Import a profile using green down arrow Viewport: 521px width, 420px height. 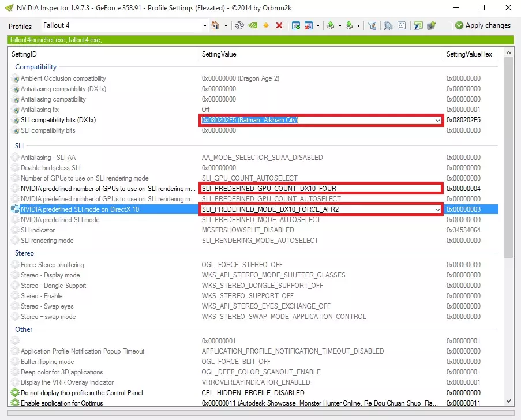[x=349, y=25]
